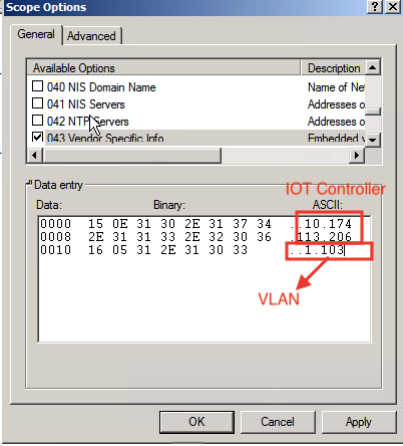The image size is (403, 446).
Task: Open the Advanced tab
Action: 91,36
